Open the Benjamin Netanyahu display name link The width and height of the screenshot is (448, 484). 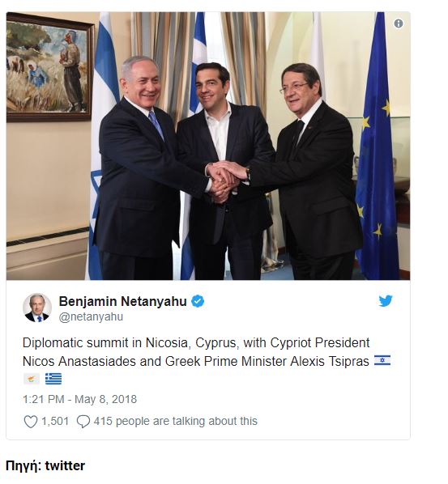tap(122, 301)
